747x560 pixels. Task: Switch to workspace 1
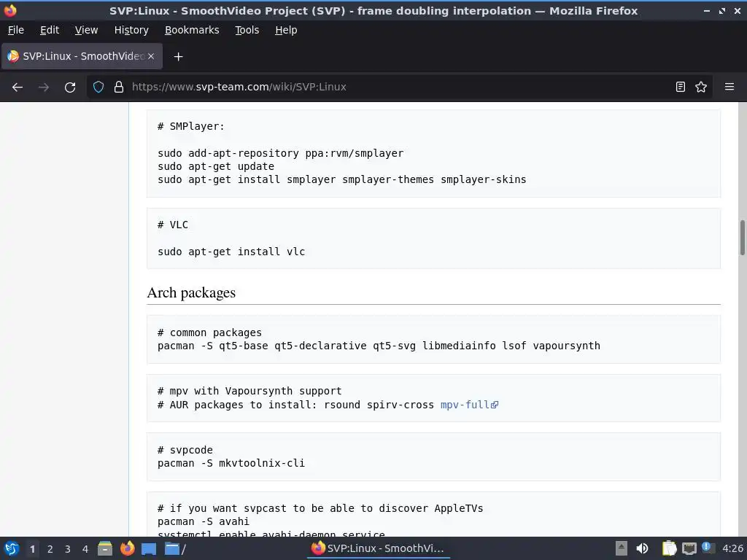pos(32,549)
